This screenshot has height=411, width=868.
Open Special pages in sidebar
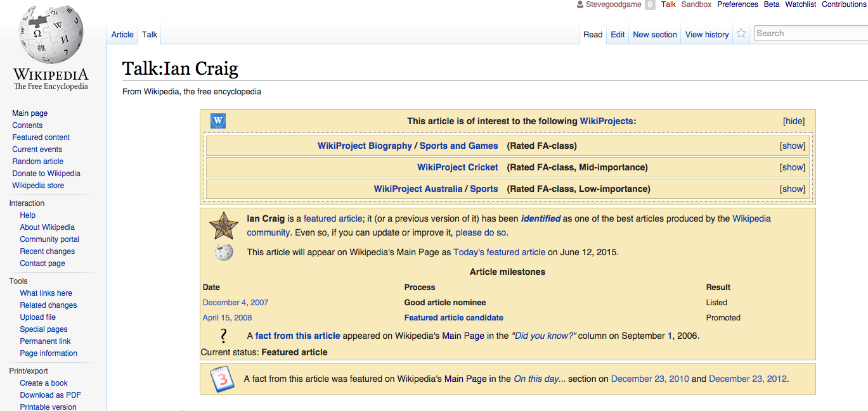click(x=44, y=329)
